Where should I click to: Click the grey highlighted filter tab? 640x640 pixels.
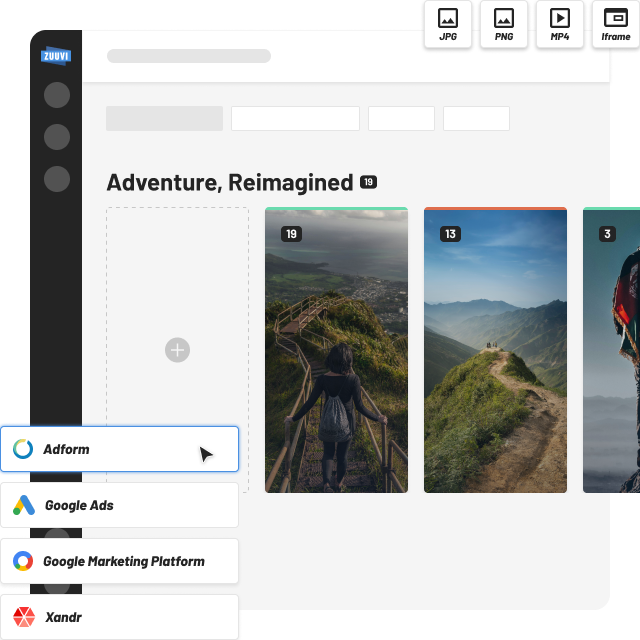tap(164, 118)
